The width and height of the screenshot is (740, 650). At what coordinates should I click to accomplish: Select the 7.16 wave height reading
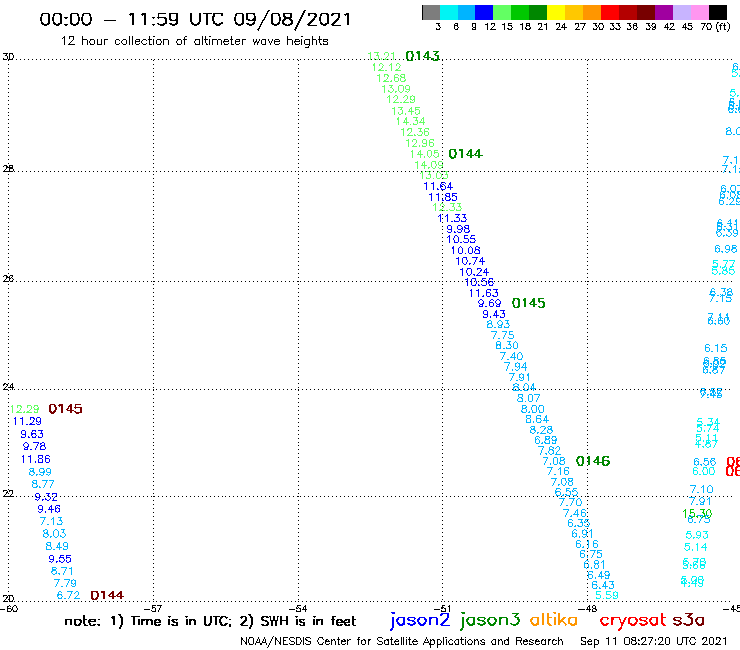(558, 471)
